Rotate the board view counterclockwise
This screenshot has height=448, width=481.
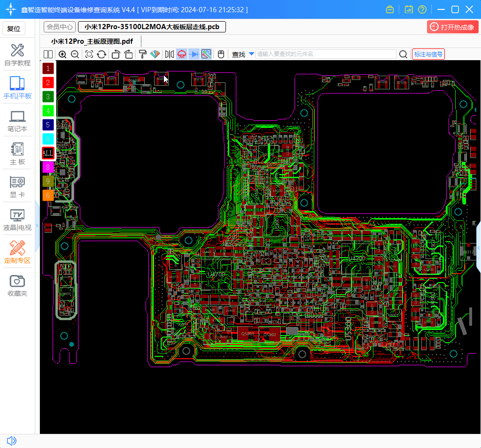pyautogui.click(x=116, y=55)
